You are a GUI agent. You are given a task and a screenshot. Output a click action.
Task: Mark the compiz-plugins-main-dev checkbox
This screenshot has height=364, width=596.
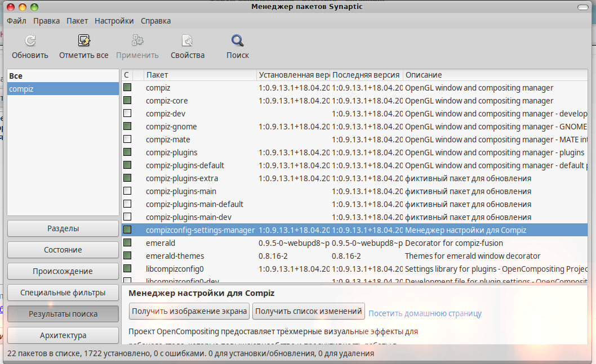127,217
